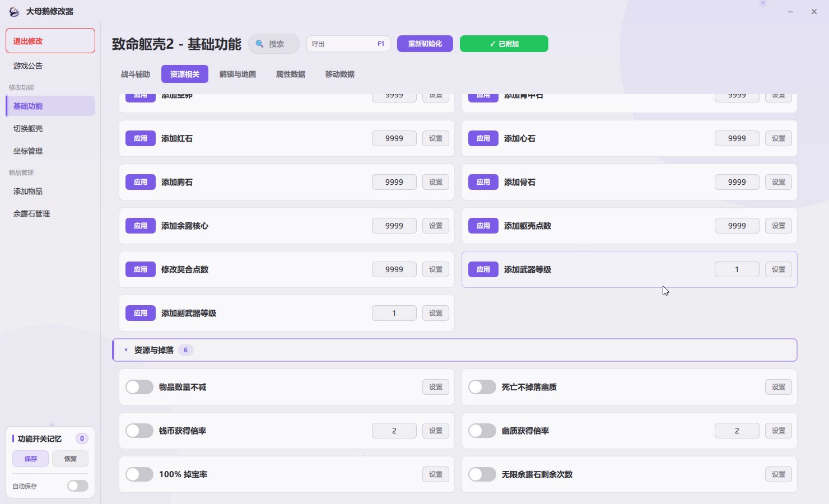829x504 pixels.
Task: Open 坐标管理 sidebar item
Action: [50, 151]
